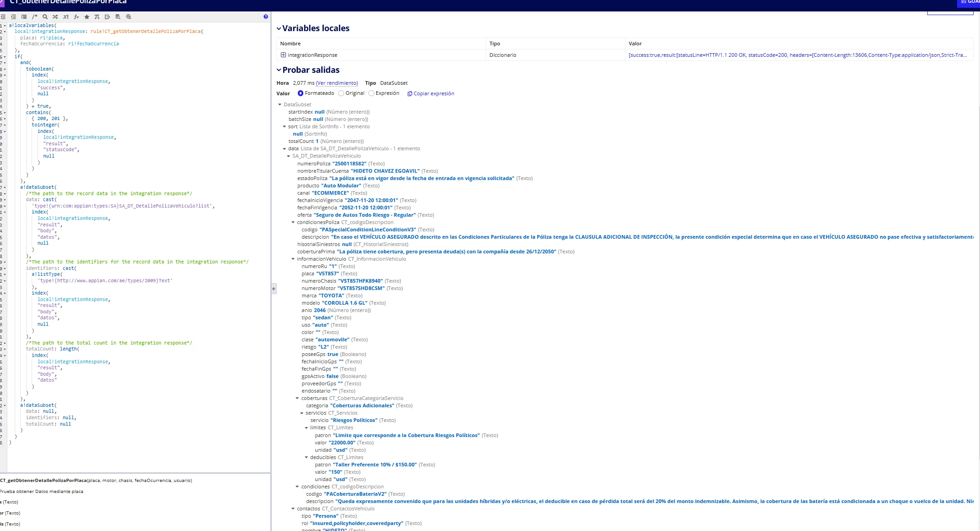Image resolution: width=980 pixels, height=531 pixels.
Task: Toggle comment with the /* icon
Action: coord(34,16)
